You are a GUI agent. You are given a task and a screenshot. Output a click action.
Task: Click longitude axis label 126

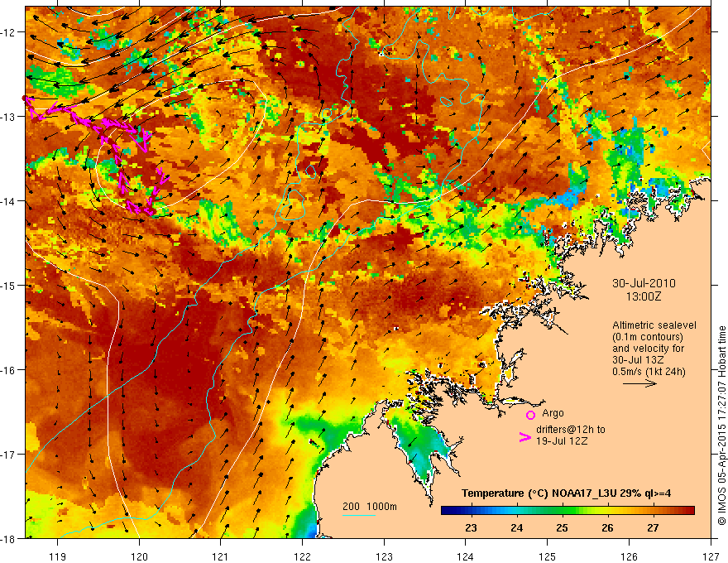(629, 556)
